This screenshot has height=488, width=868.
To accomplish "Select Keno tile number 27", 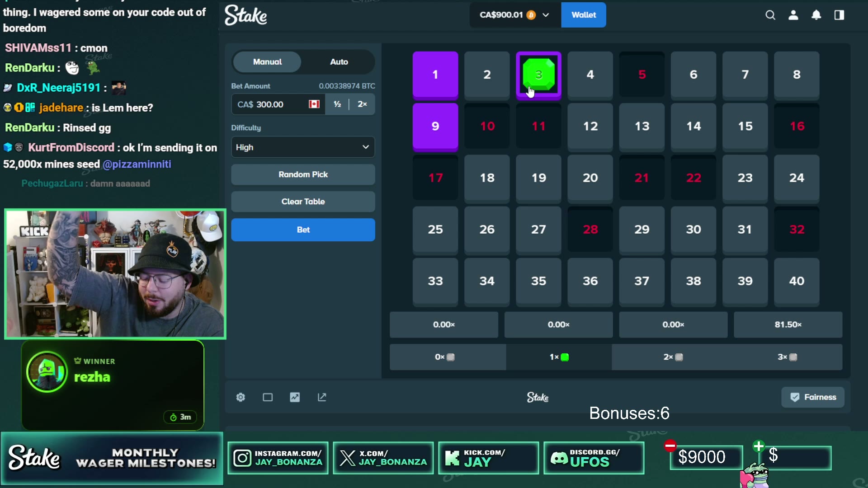I will [538, 230].
